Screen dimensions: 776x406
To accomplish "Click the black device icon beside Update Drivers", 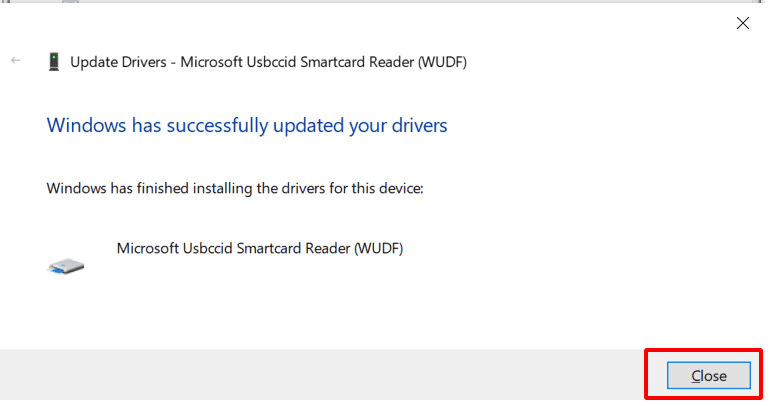I will coord(54,62).
